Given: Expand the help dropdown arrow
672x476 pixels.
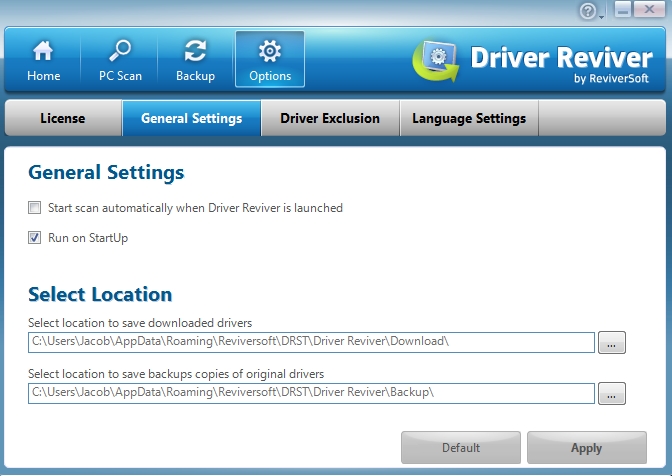Looking at the screenshot, I should [601, 17].
